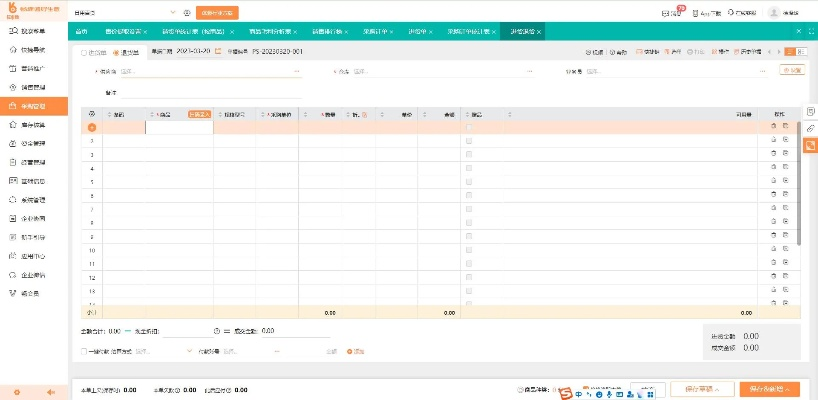Tick the gift checkbox in row 6
The height and width of the screenshot is (400, 818).
point(469,195)
